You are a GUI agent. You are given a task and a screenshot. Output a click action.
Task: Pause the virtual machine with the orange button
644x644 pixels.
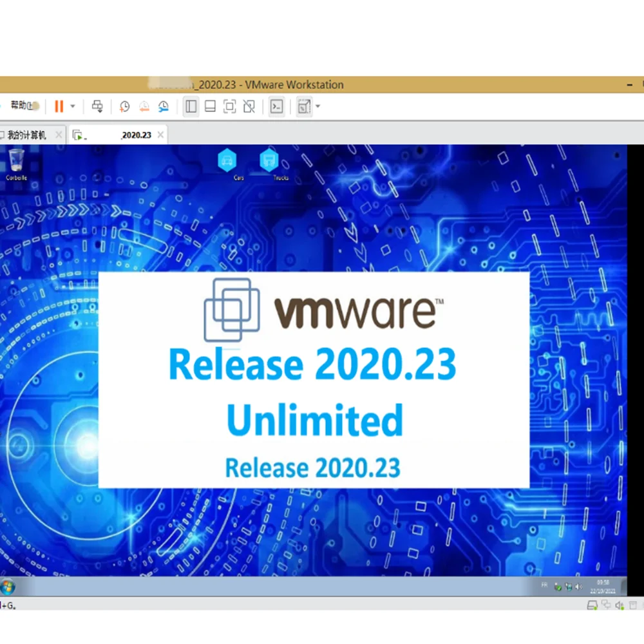pos(59,106)
